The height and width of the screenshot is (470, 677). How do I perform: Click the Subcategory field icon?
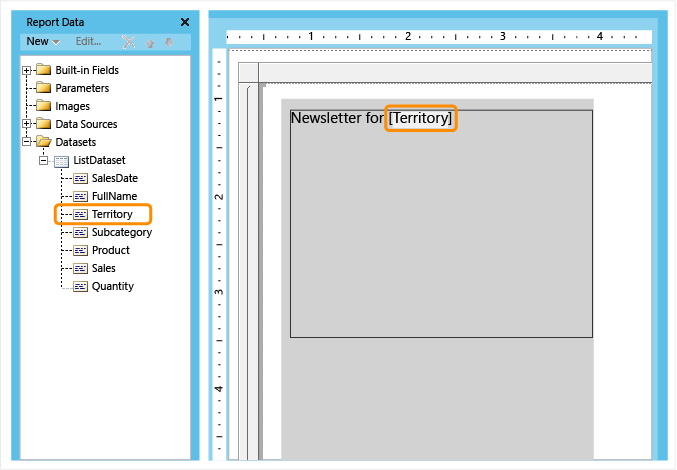(80, 233)
